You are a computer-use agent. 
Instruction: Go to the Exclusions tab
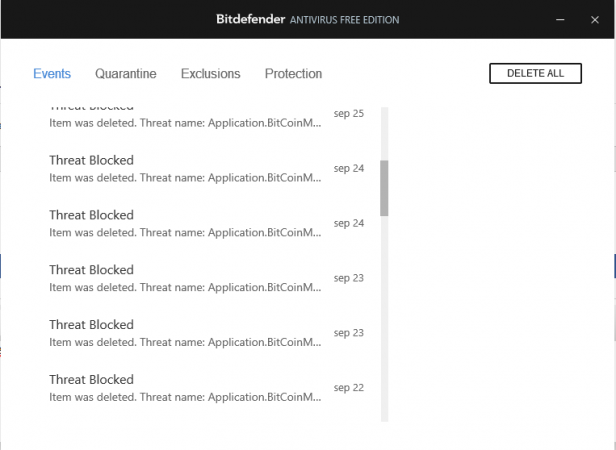tap(211, 73)
